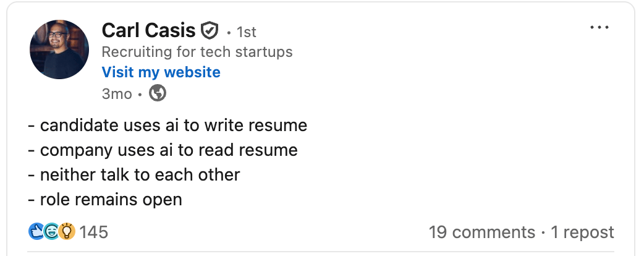Screen dimensions: 644x256
Task: Click the laughing face funny reaction icon
Action: (x=51, y=232)
